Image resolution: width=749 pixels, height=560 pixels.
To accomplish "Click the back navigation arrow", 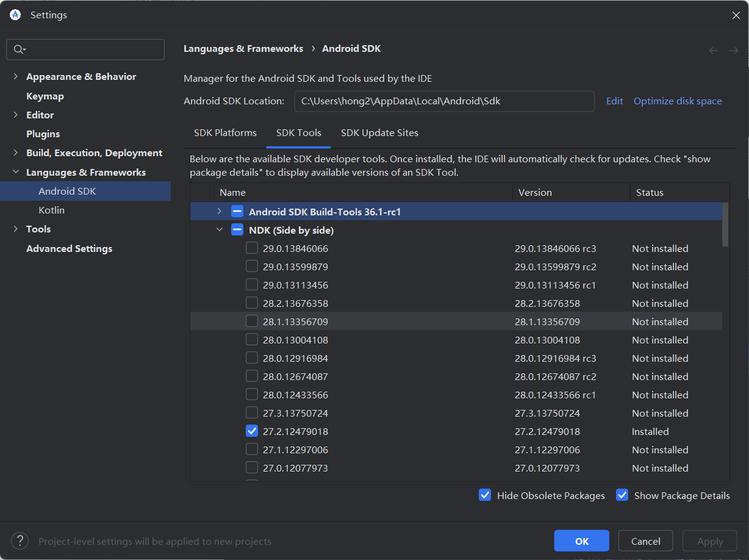I will (x=714, y=51).
